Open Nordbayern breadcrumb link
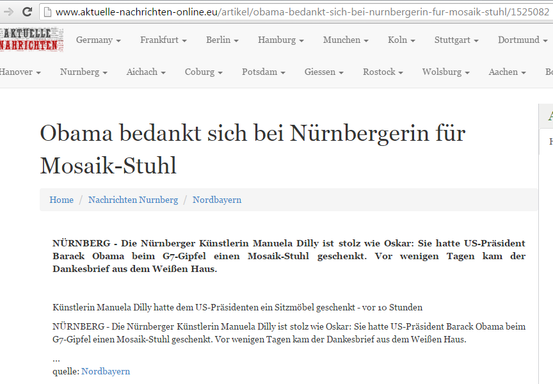 click(217, 200)
